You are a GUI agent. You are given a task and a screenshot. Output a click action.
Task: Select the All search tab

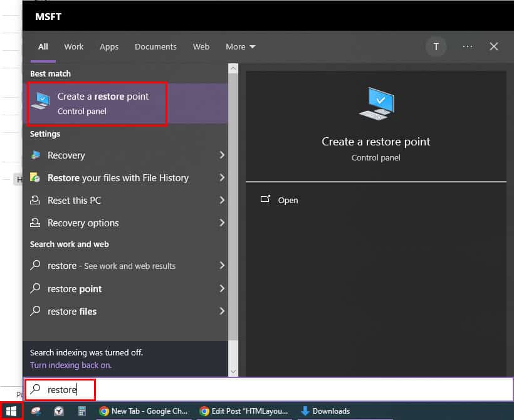point(43,47)
